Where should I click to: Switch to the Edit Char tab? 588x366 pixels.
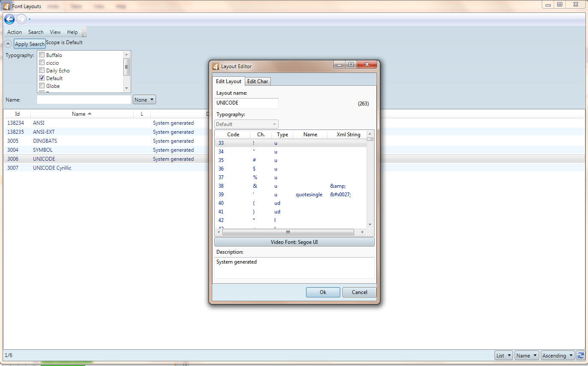click(258, 81)
